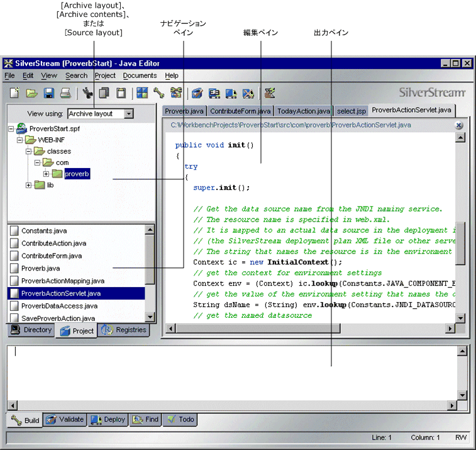
Task: Switch to the select.jsp editor tab
Action: tap(351, 111)
